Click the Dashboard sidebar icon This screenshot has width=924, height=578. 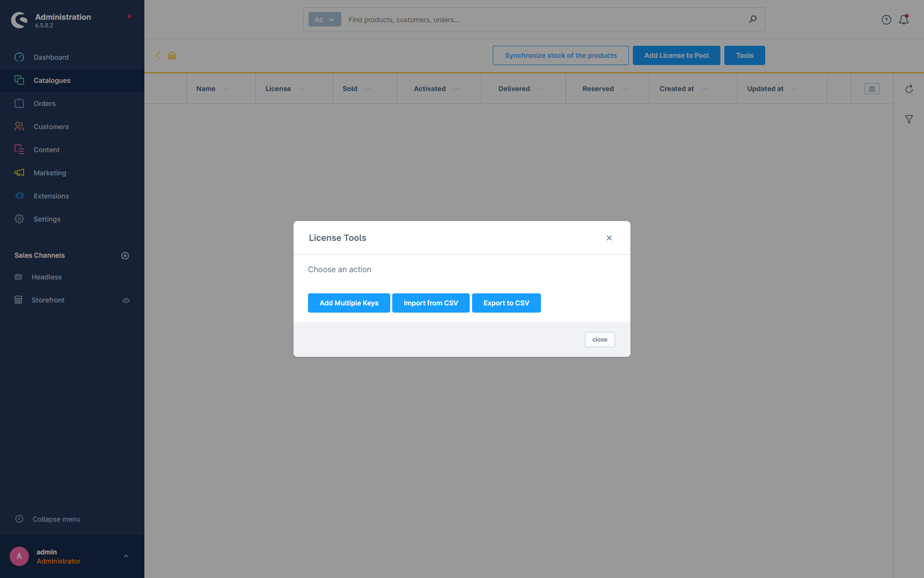coord(19,57)
